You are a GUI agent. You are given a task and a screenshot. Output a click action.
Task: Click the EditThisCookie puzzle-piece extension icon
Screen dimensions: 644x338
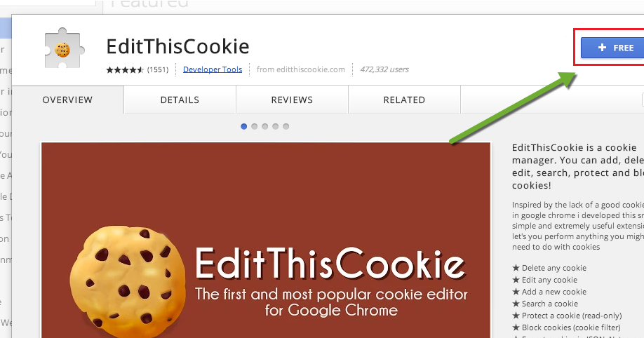(64, 48)
